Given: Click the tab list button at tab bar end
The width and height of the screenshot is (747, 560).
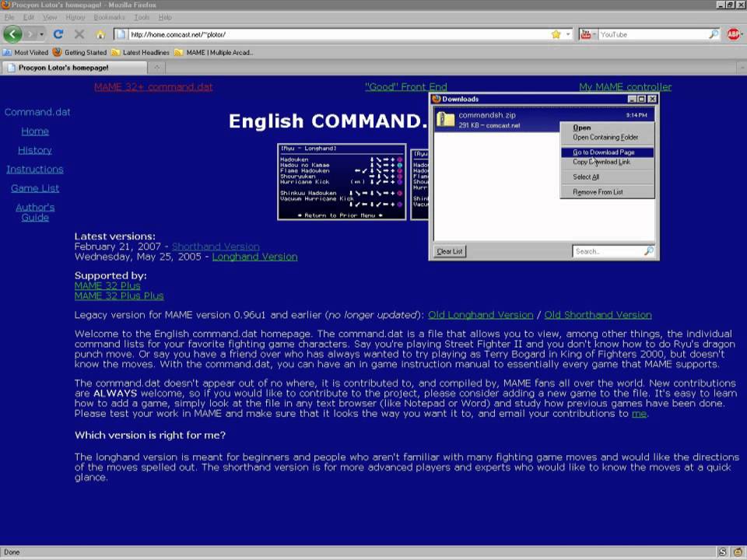Looking at the screenshot, I should (742, 68).
